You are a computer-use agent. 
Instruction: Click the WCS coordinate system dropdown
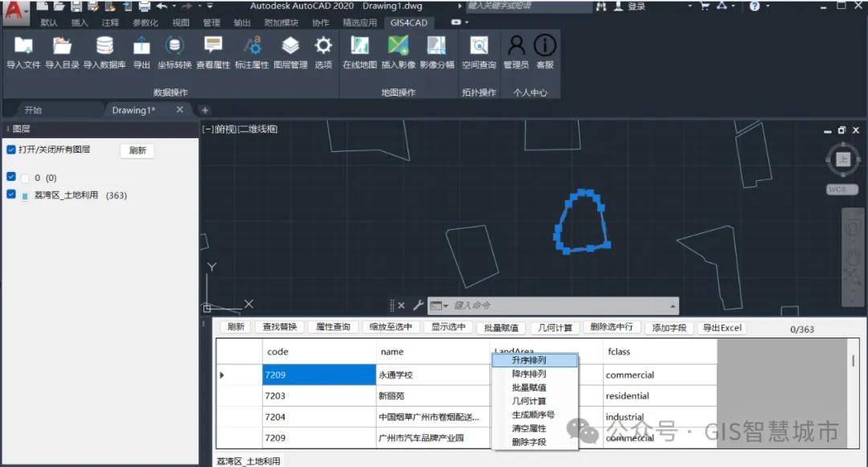841,189
